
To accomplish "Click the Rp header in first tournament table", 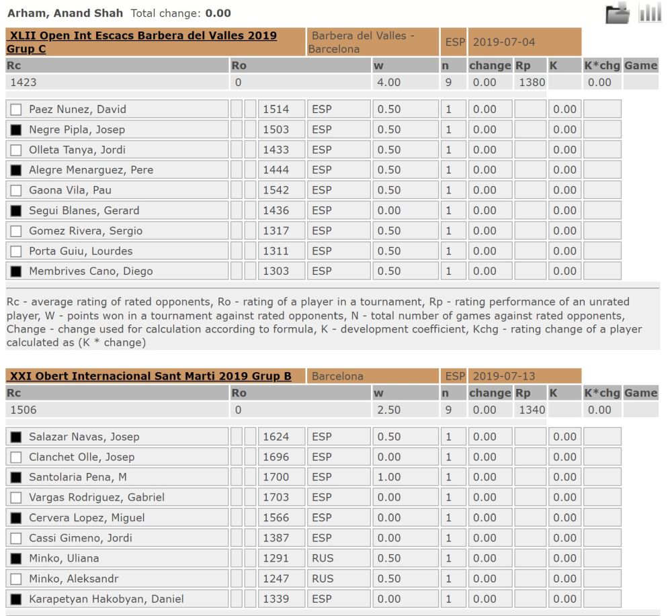I will coord(522,66).
